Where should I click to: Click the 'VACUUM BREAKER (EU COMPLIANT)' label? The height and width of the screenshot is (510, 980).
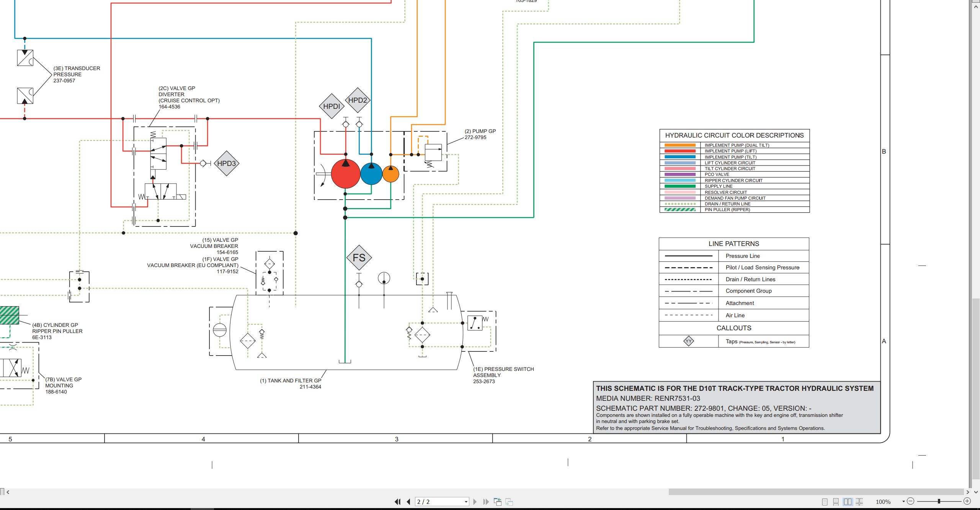coord(193,265)
